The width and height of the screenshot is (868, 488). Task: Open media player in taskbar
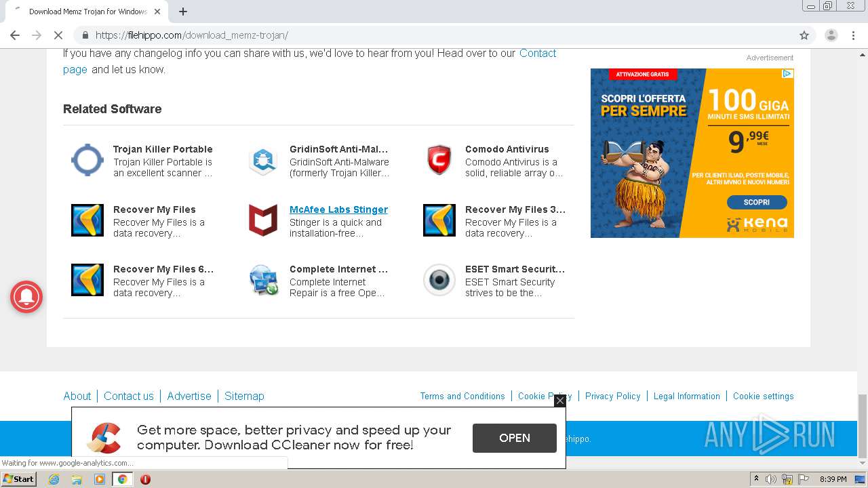(100, 479)
